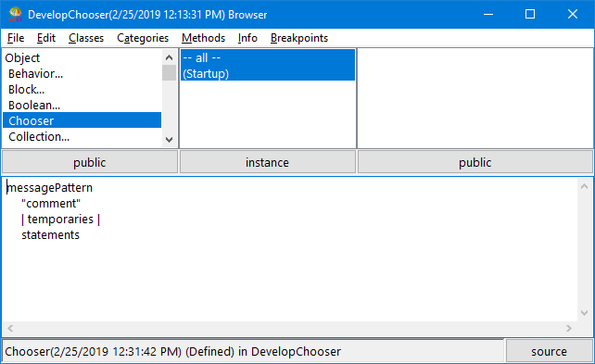The height and width of the screenshot is (364, 595).
Task: Open the Breakpoints menu
Action: click(x=299, y=38)
